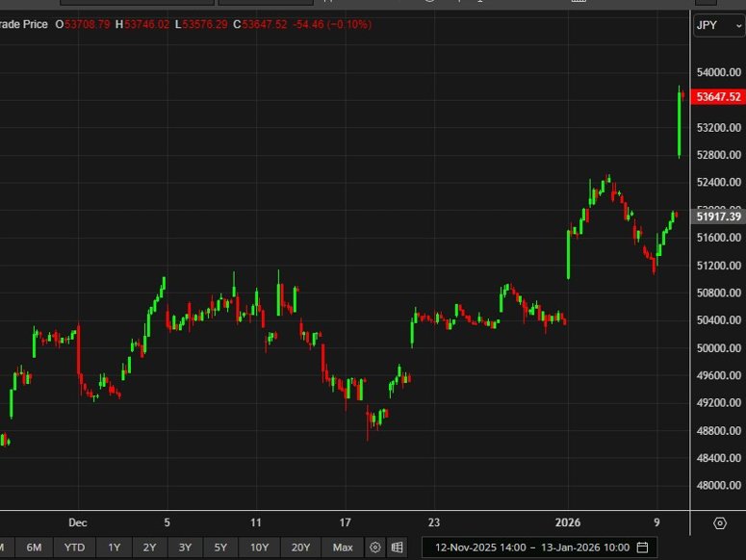Click the 48000.00 price axis label
Image resolution: width=746 pixels, height=560 pixels.
718,485
